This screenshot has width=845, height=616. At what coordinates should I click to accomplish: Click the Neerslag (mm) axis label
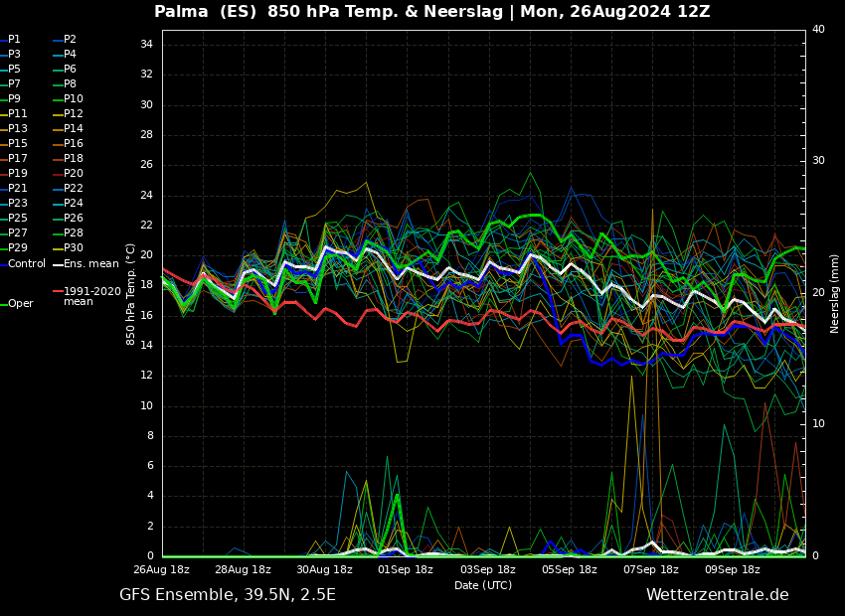835,293
